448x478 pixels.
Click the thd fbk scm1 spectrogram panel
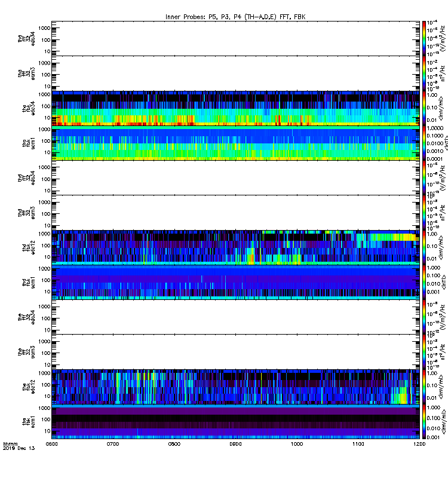[x=235, y=282]
